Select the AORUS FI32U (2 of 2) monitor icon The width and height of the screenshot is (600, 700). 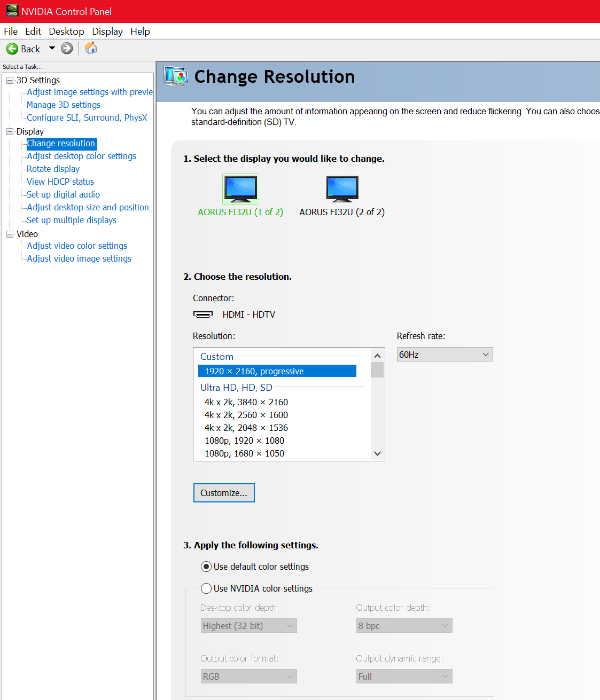(x=342, y=188)
